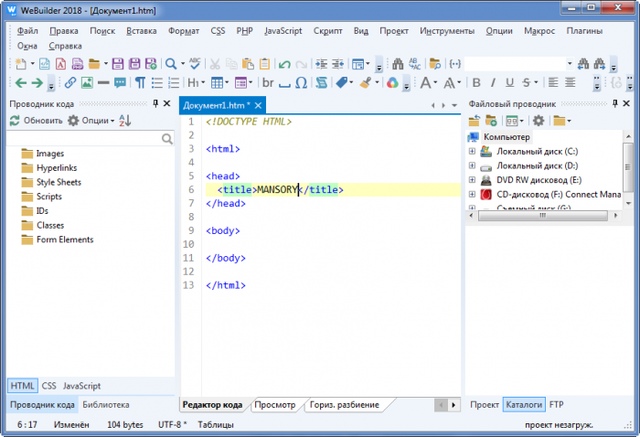Click the paragraph (¶) tag icon
640x437 pixels.
point(140,82)
